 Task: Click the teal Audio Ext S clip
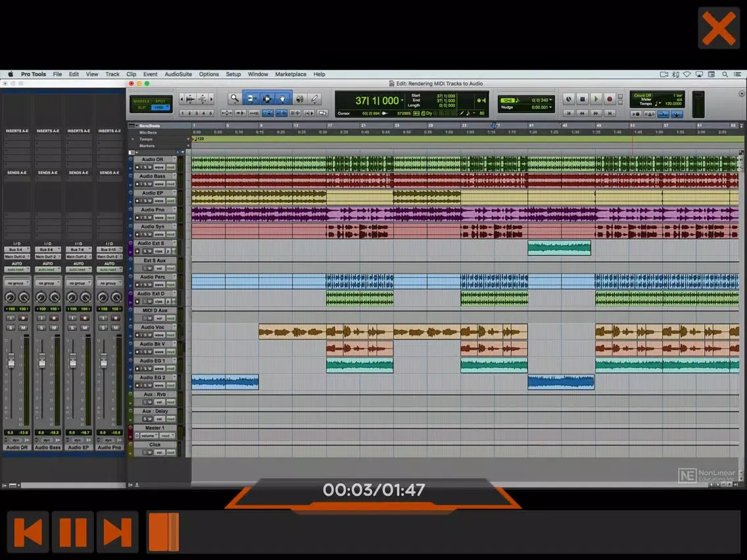(x=560, y=248)
